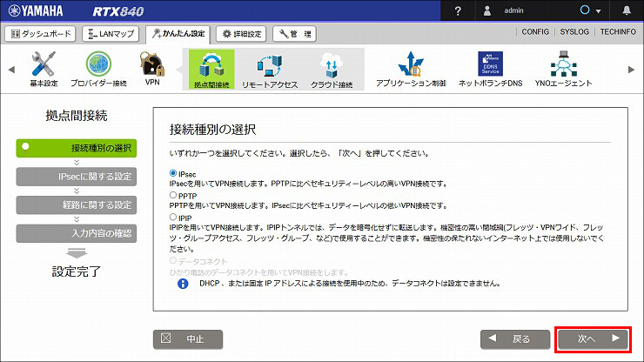Click the blue info icon

pyautogui.click(x=183, y=284)
